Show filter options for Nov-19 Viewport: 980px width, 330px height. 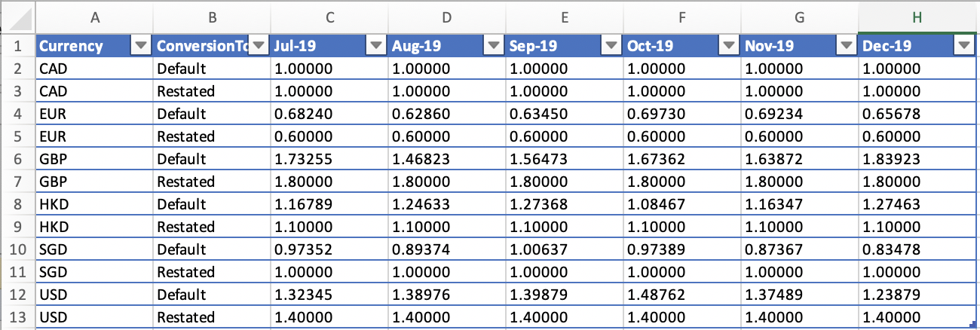coord(847,47)
